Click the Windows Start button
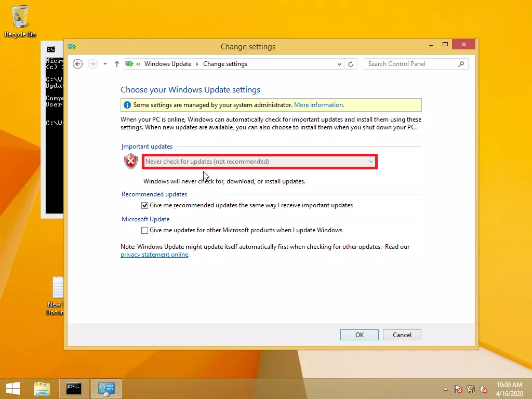Viewport: 532px width, 399px height. point(12,389)
